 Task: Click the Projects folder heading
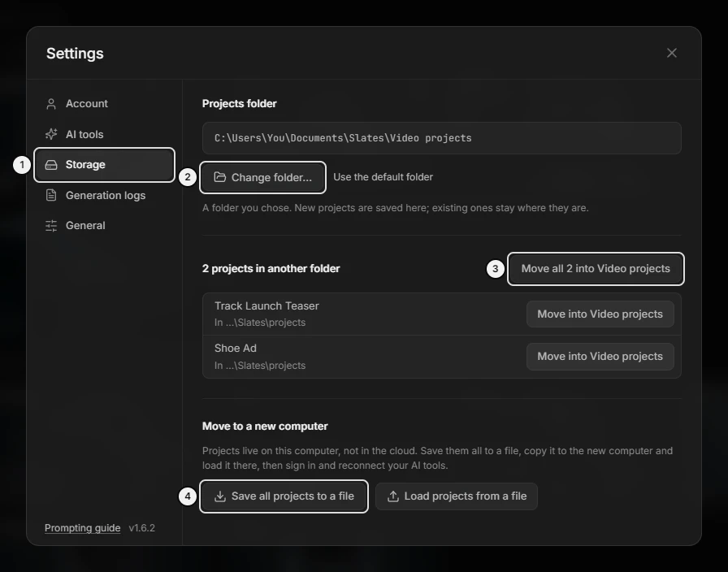[239, 103]
